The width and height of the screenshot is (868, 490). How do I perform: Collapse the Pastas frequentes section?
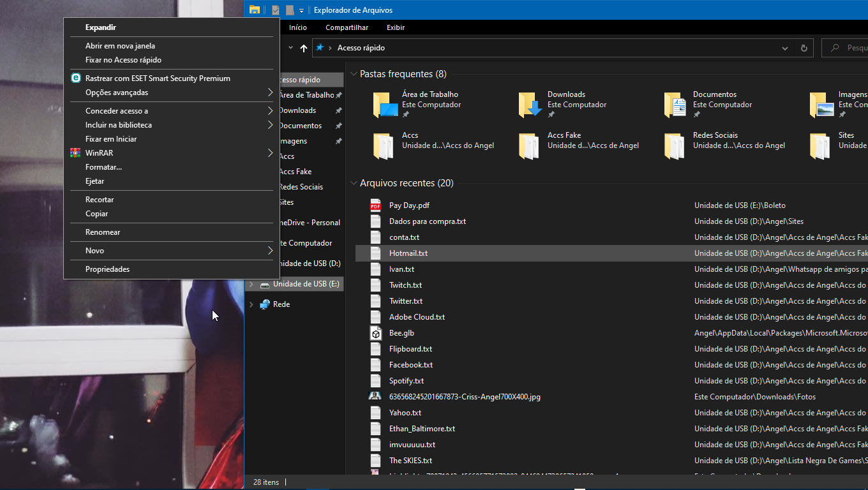(354, 74)
